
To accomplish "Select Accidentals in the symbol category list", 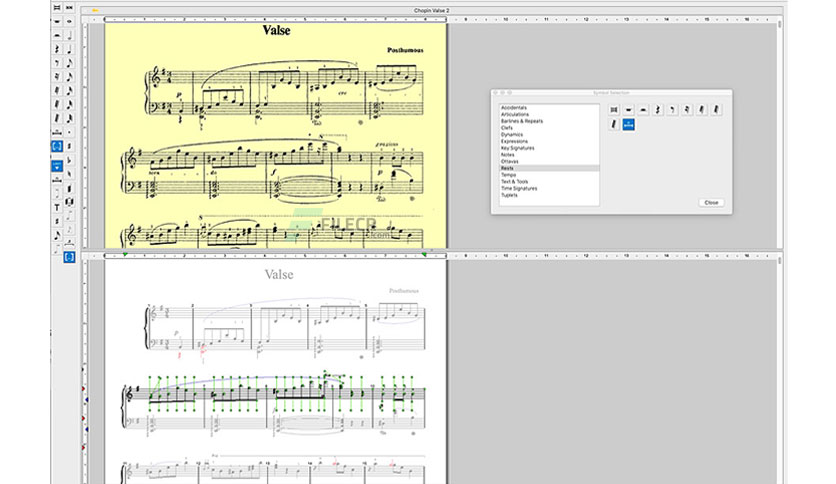I will click(x=513, y=108).
